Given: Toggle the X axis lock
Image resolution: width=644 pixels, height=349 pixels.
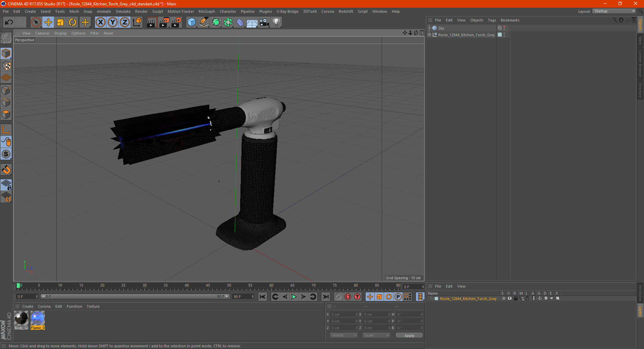Looking at the screenshot, I should [x=100, y=22].
